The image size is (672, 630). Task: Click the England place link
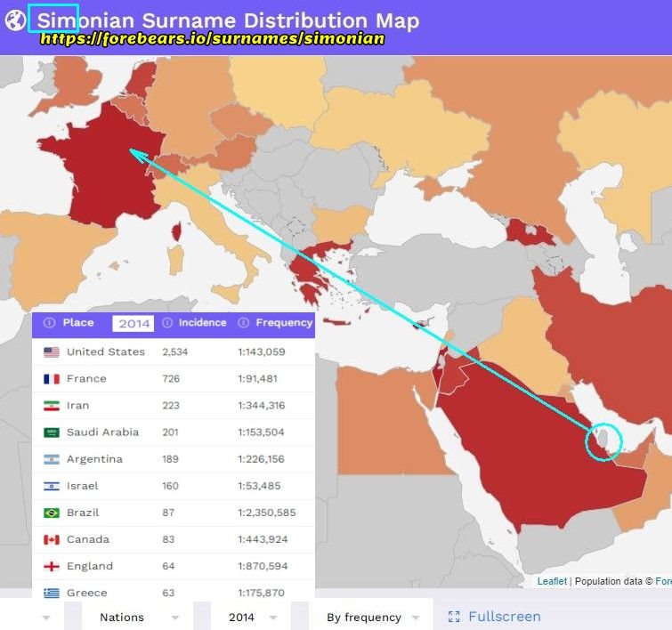(90, 566)
